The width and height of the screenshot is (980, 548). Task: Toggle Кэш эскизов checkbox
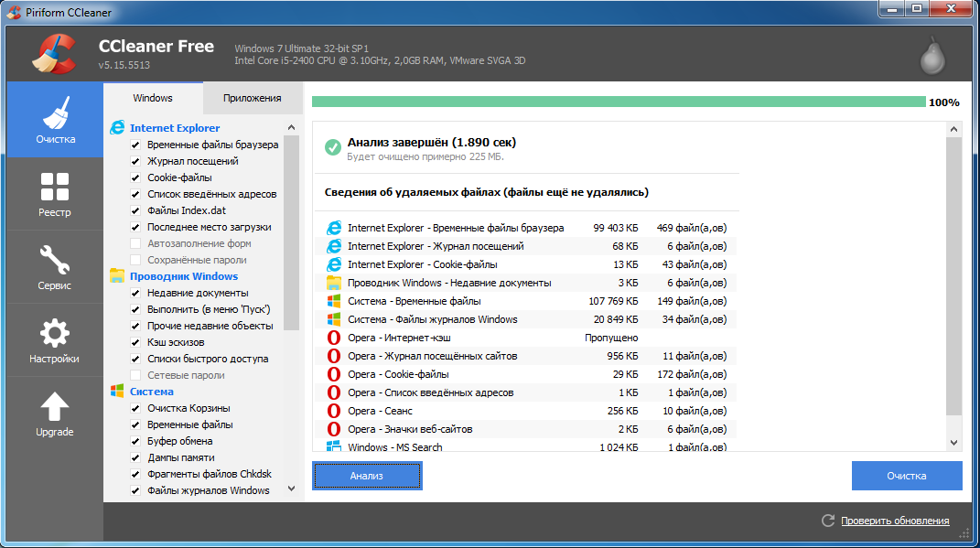click(135, 342)
